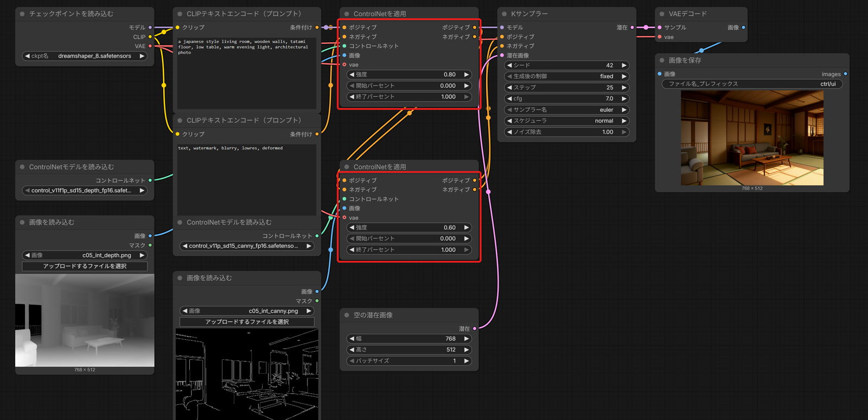
Task: Increase the シード value with its right arrow
Action: (x=624, y=65)
